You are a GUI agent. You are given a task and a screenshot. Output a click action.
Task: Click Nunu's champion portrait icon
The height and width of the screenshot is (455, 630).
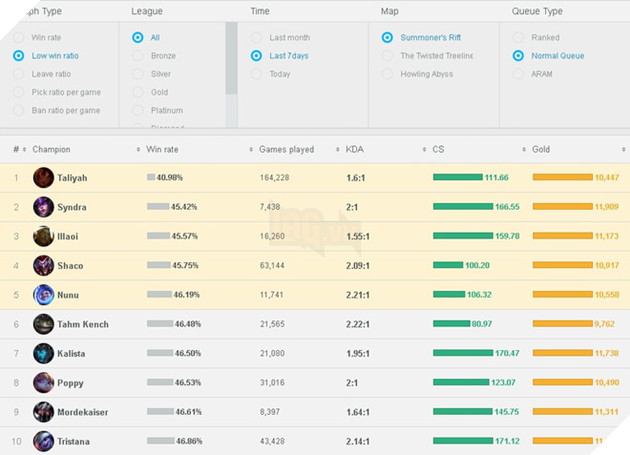(43, 295)
